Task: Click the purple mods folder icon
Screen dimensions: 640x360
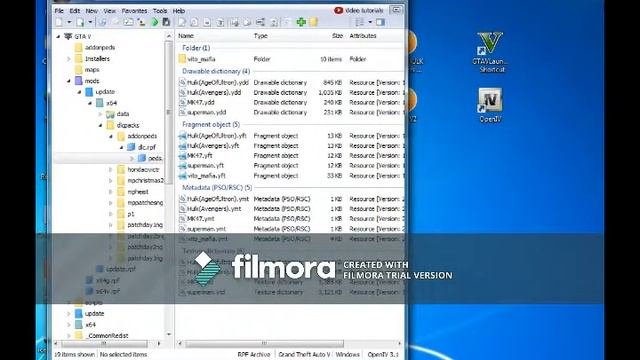Action: tap(79, 81)
